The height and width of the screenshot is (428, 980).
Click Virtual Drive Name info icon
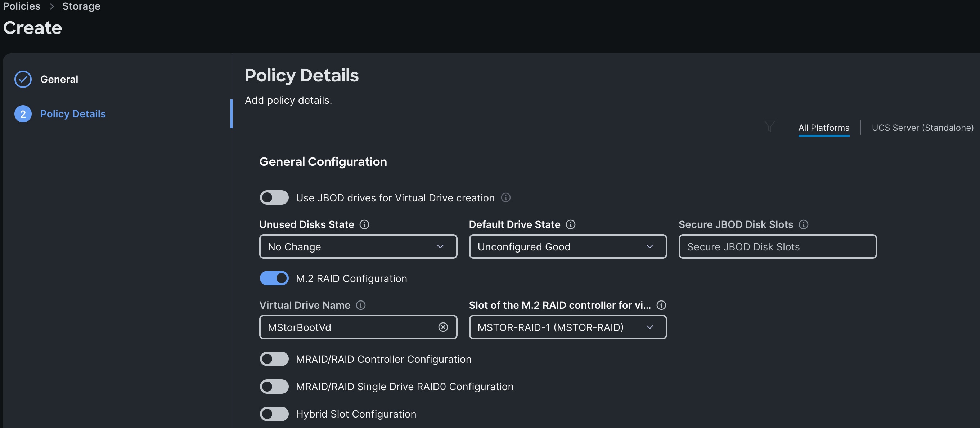pos(360,306)
